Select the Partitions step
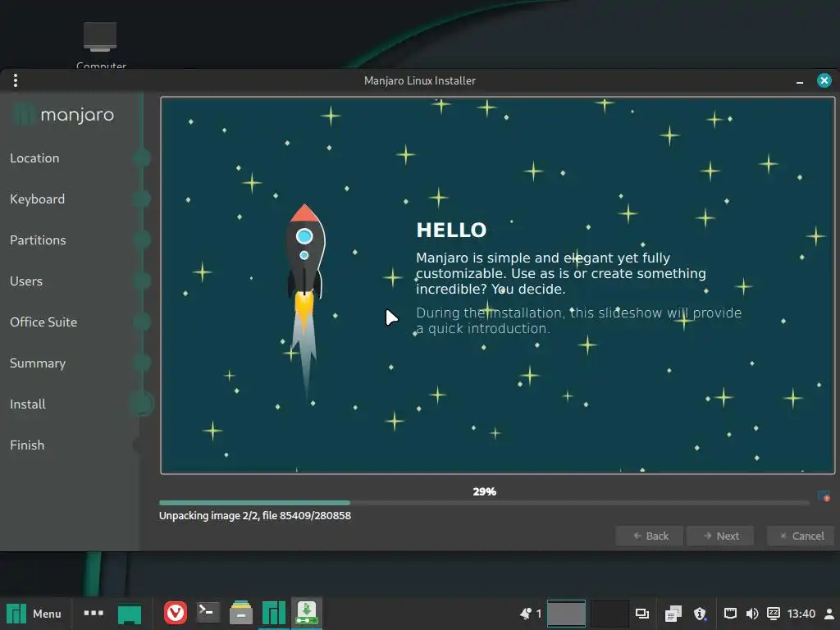840x630 pixels. [38, 240]
